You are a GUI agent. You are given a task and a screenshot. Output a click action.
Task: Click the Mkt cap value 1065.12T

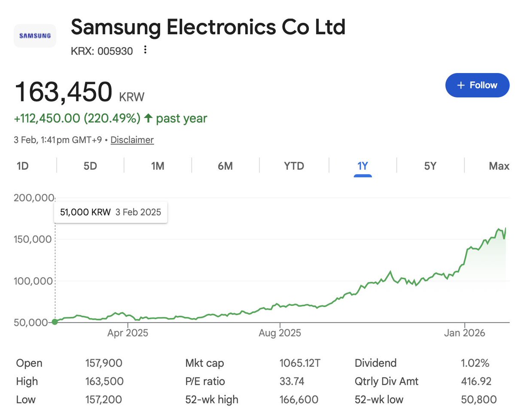coord(299,363)
